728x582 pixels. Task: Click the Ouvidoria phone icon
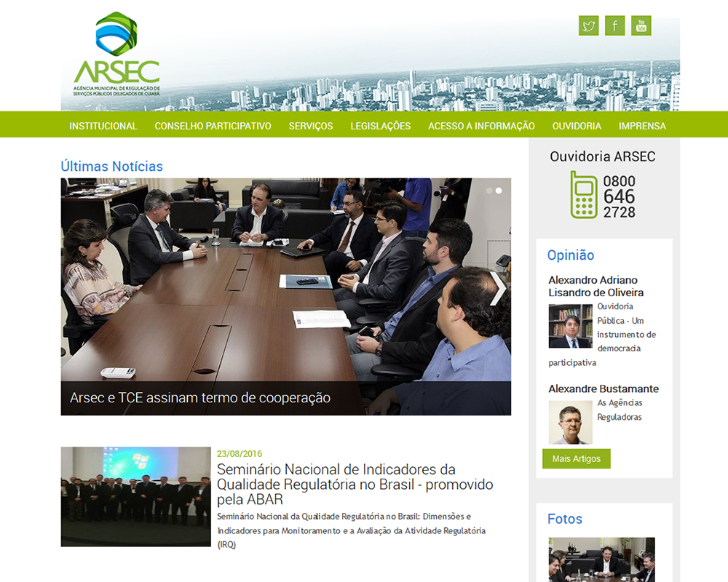(x=583, y=195)
